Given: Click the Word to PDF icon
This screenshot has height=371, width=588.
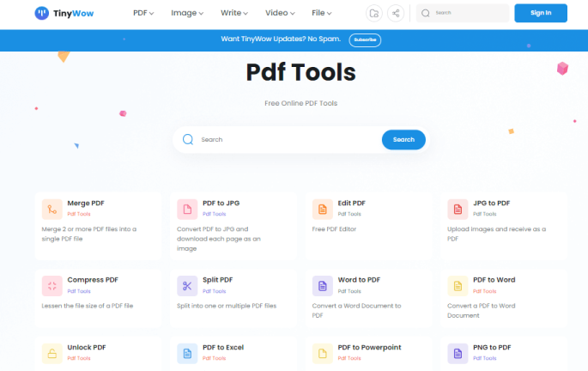Looking at the screenshot, I should click(x=323, y=285).
